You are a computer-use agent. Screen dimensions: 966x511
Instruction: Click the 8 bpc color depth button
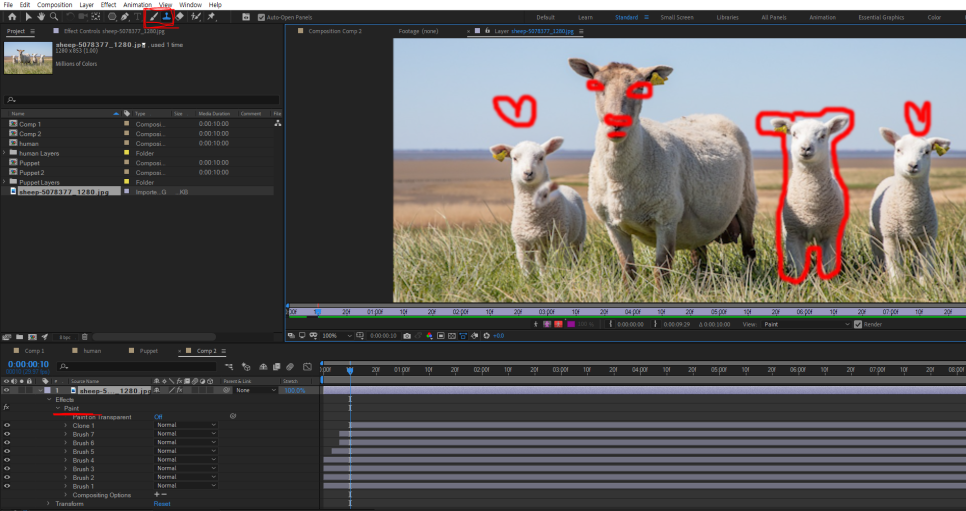coord(65,337)
